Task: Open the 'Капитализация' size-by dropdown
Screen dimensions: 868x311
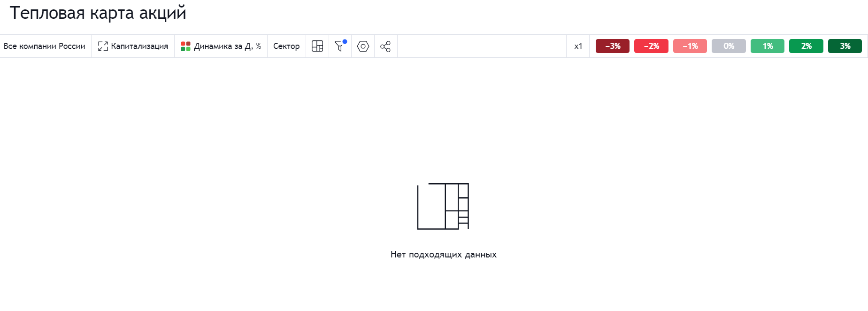Action: point(133,46)
